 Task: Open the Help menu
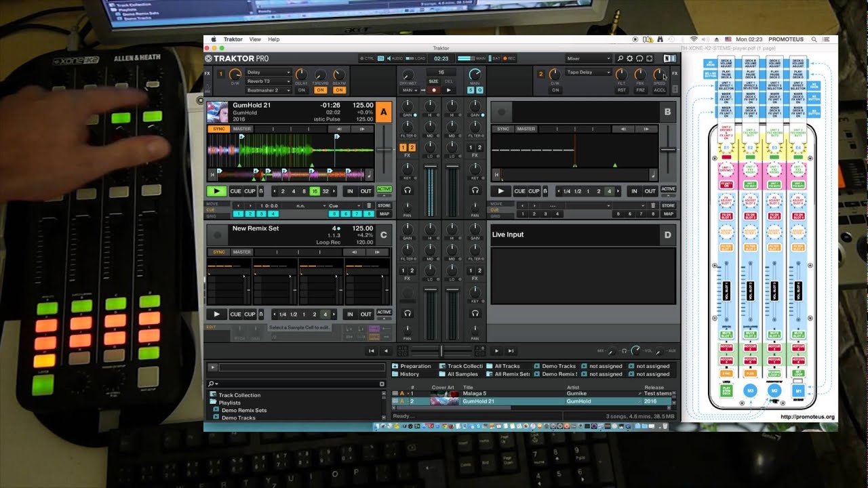pos(274,39)
